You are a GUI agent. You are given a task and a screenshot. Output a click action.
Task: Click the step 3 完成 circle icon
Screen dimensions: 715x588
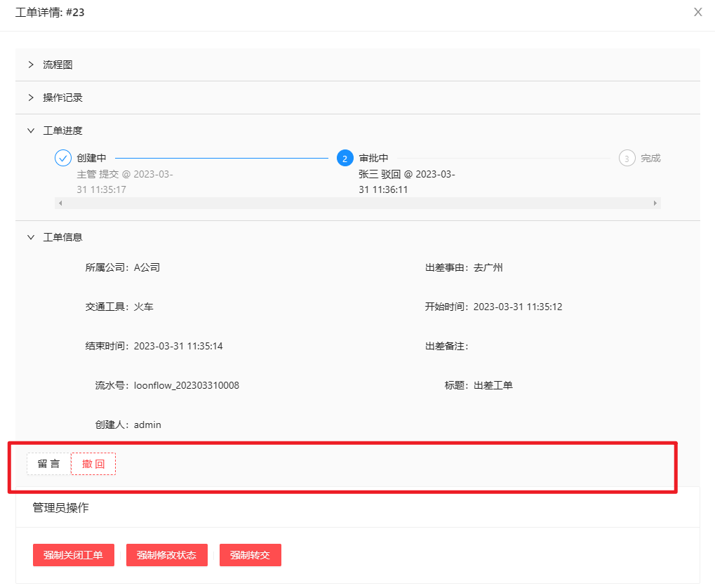627,159
